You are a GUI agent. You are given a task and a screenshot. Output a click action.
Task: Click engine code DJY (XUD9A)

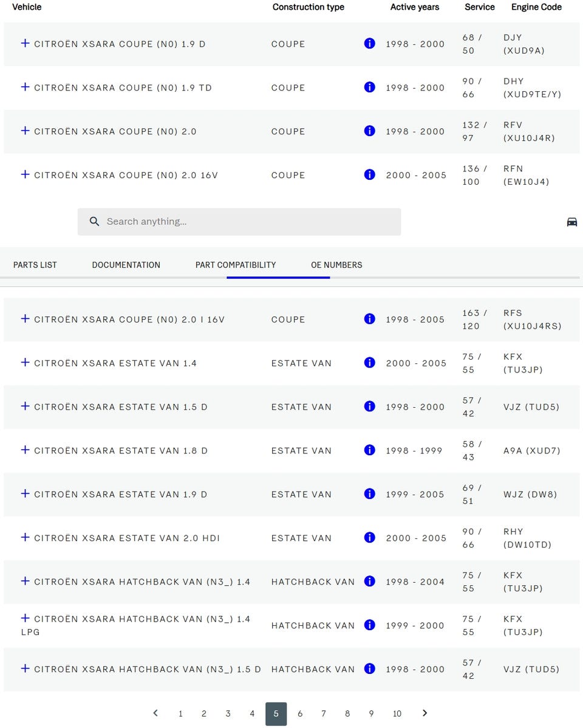pyautogui.click(x=524, y=44)
